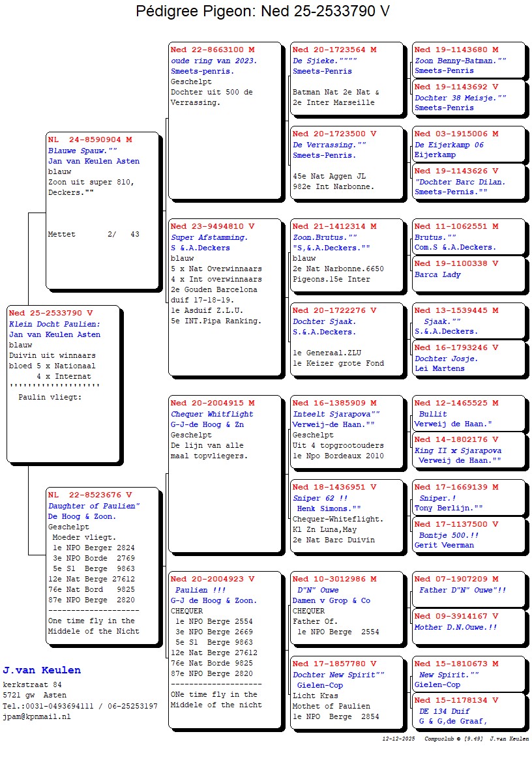Viewport: 532px width, 764px height.
Task: Click Zoon Brutus box Ned 21-1412314 M
Action: coord(346,255)
